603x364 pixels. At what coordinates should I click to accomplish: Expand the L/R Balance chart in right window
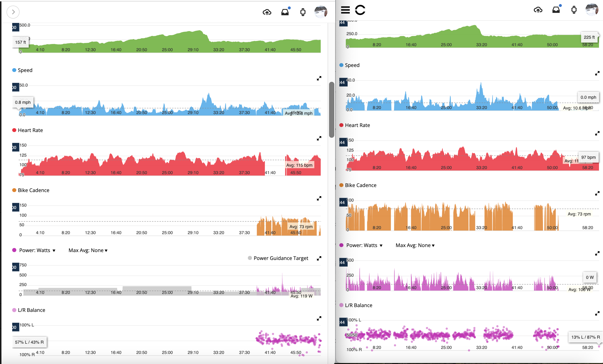click(x=597, y=313)
